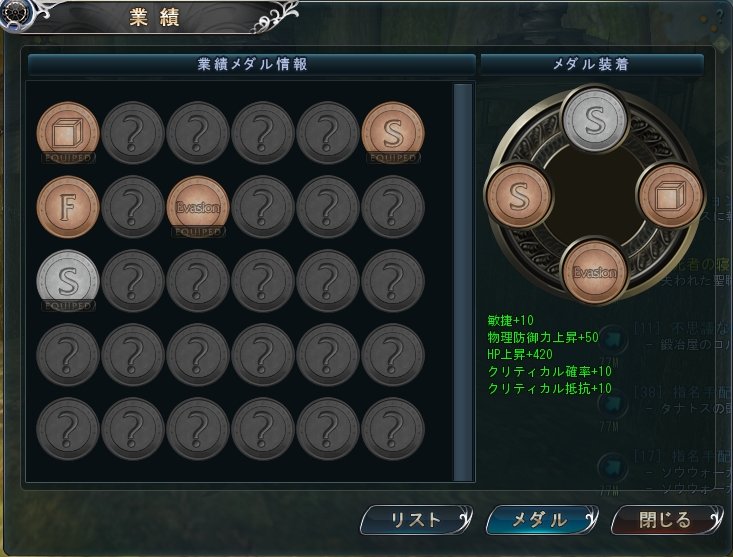Switch to the リスト view
This screenshot has width=733, height=557.
(x=416, y=520)
